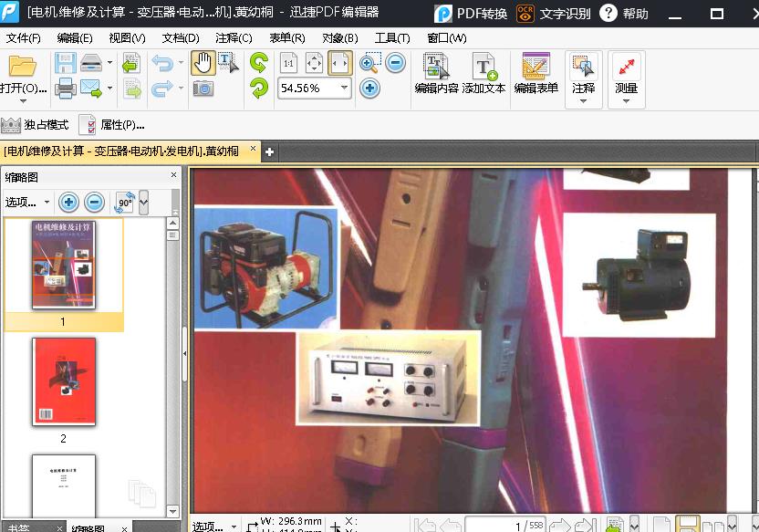The width and height of the screenshot is (759, 532).
Task: Click the Print icon in toolbar
Action: (65, 89)
